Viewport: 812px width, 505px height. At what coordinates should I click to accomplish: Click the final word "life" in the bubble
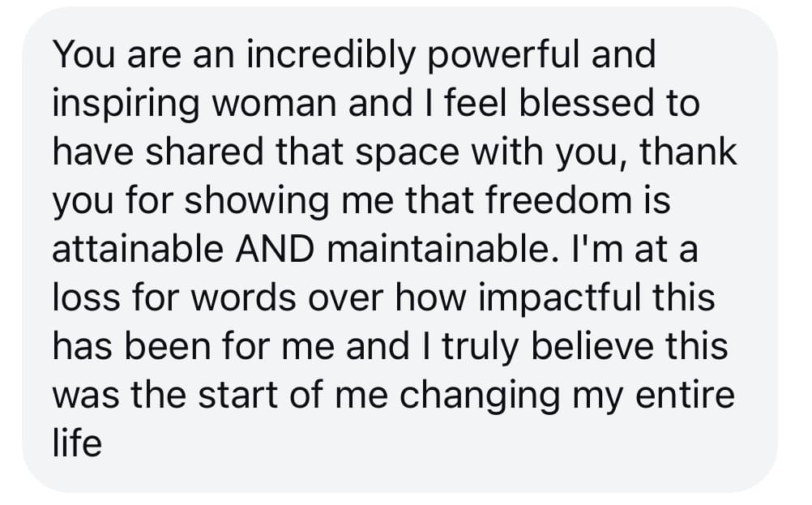click(x=77, y=444)
